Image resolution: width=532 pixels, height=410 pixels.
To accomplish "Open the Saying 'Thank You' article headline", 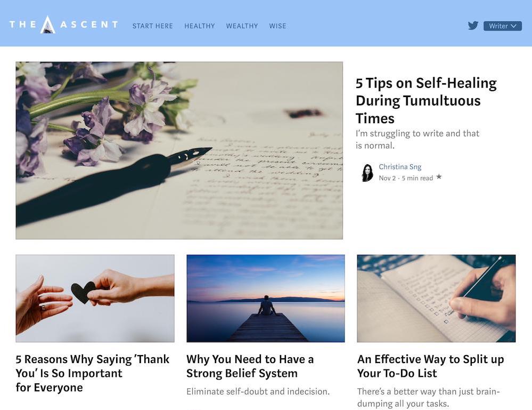I will (92, 373).
